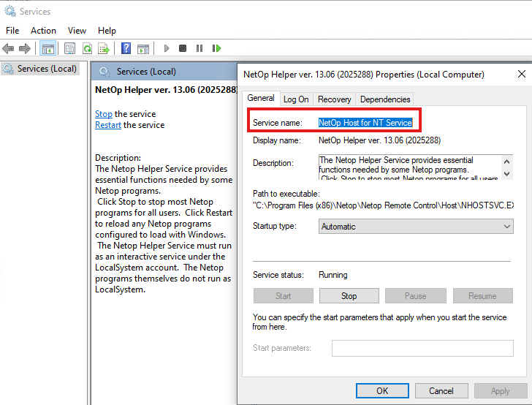Open the File menu

pos(12,31)
